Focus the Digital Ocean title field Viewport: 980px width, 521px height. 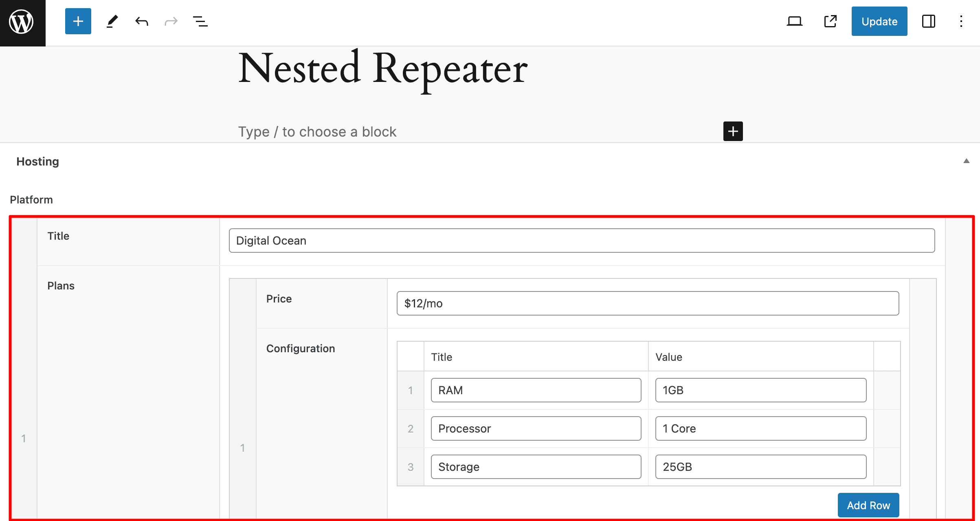[582, 241]
